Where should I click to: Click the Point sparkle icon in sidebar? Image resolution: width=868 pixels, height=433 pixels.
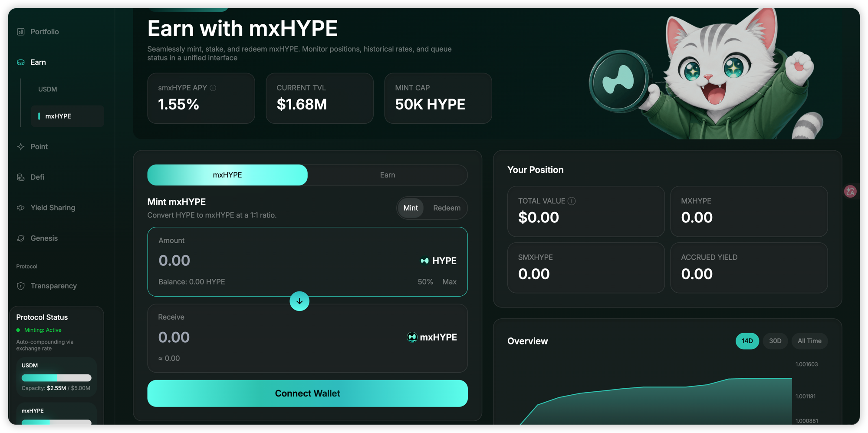click(x=20, y=147)
